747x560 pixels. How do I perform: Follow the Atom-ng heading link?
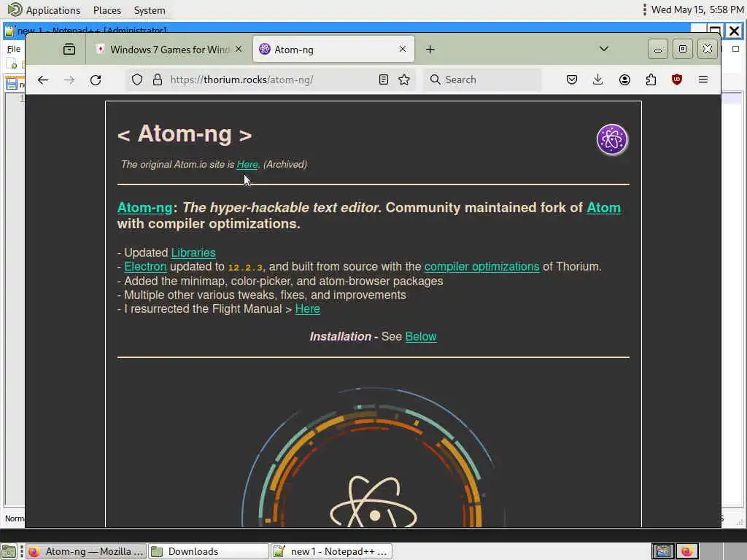145,208
